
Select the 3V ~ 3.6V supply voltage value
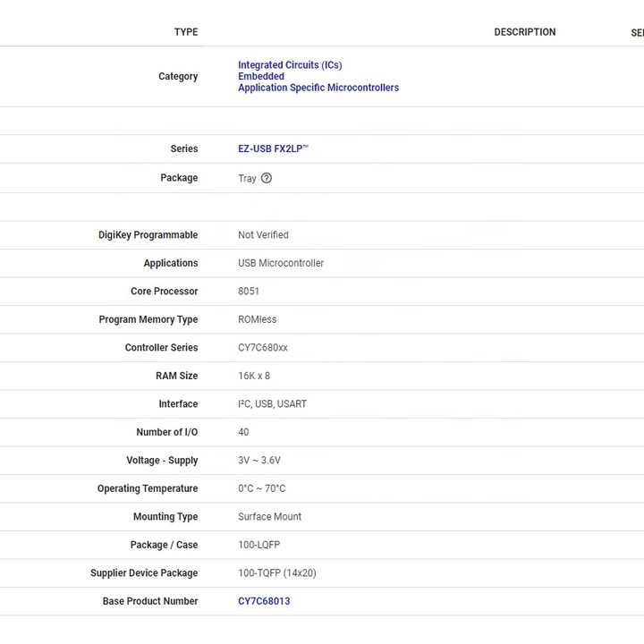[259, 461]
